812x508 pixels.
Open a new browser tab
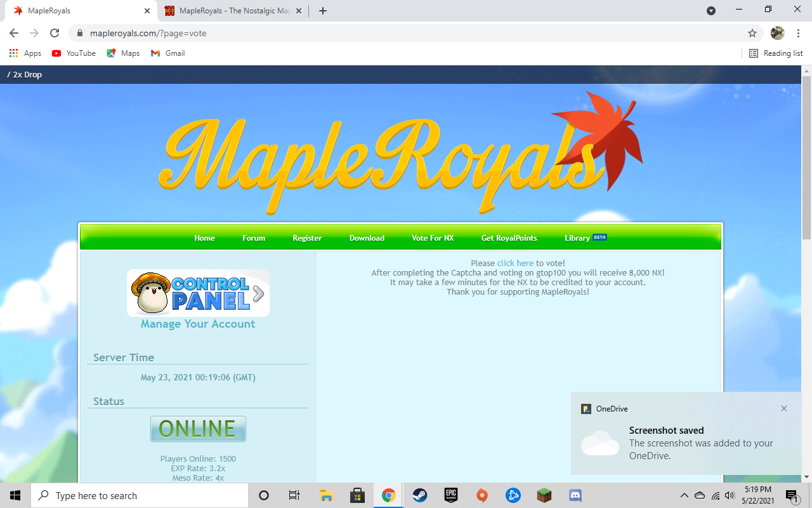(x=323, y=11)
